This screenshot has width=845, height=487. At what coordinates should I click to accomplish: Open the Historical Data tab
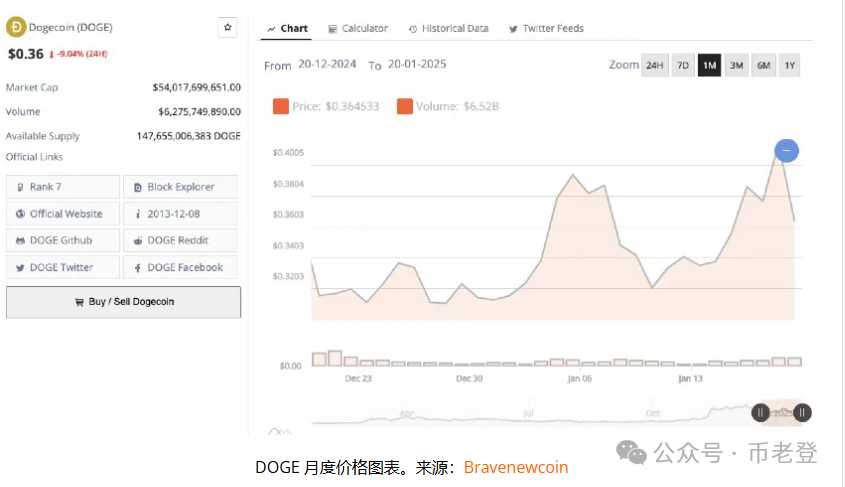tap(448, 29)
